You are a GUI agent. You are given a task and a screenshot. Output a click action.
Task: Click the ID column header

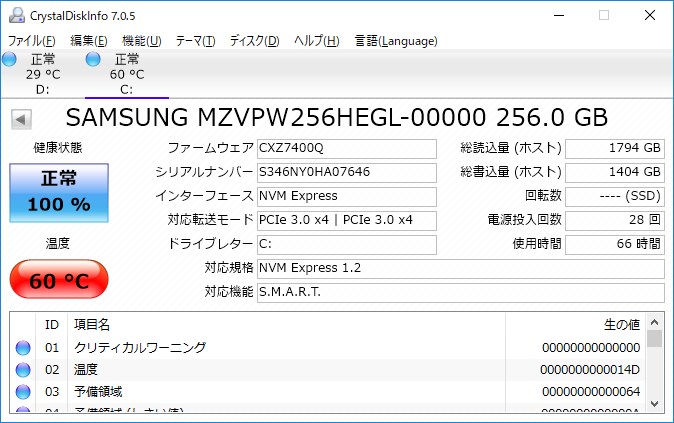pyautogui.click(x=52, y=325)
